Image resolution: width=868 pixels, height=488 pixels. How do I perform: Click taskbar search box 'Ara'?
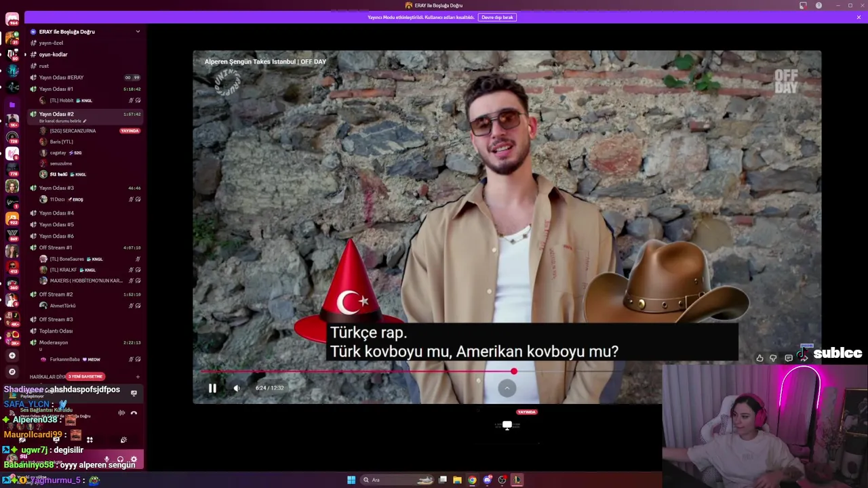(397, 480)
